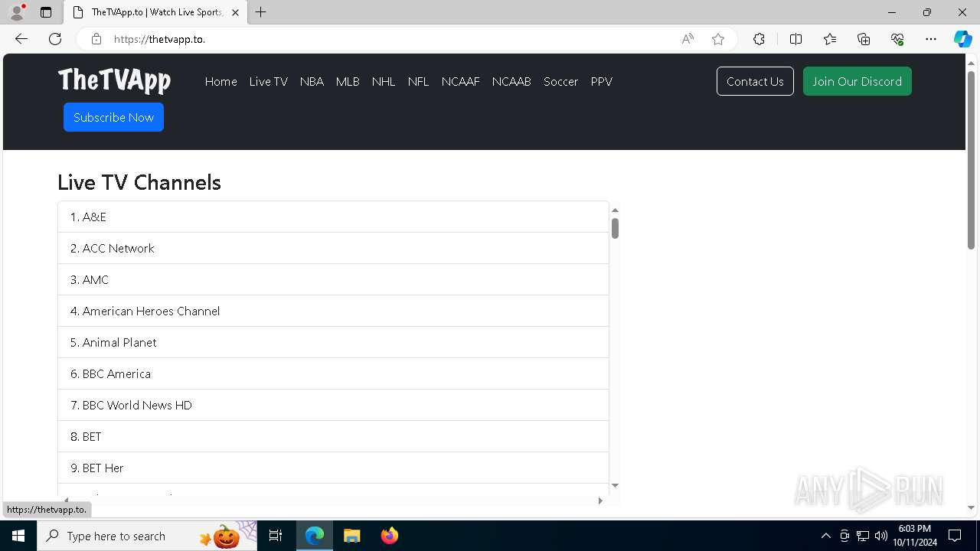Open the browser profile avatar
Screen dimensions: 980x551
coord(17,12)
